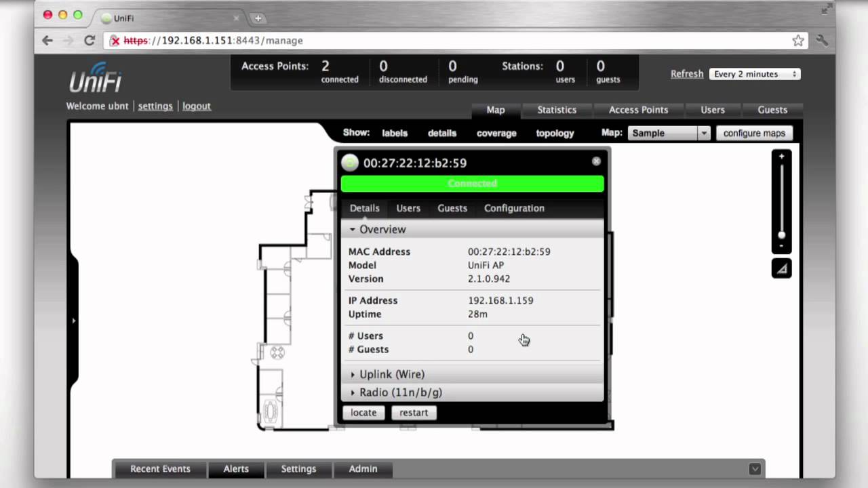
Task: Click the stations guests count
Action: coord(601,66)
